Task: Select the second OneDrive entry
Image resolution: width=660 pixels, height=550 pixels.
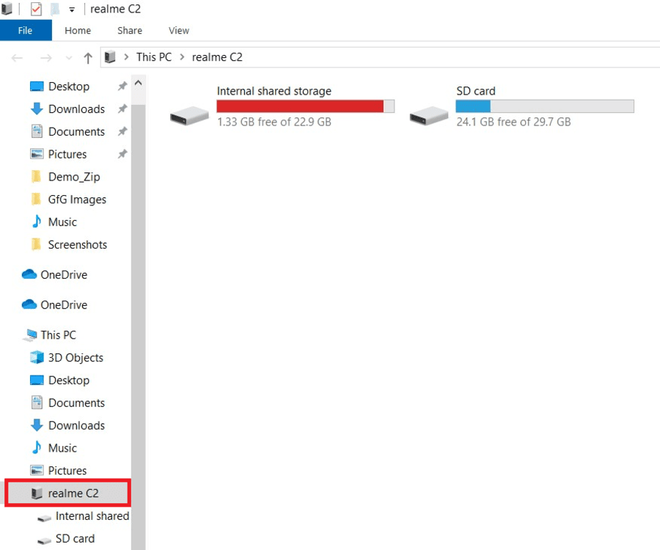Action: coord(64,305)
